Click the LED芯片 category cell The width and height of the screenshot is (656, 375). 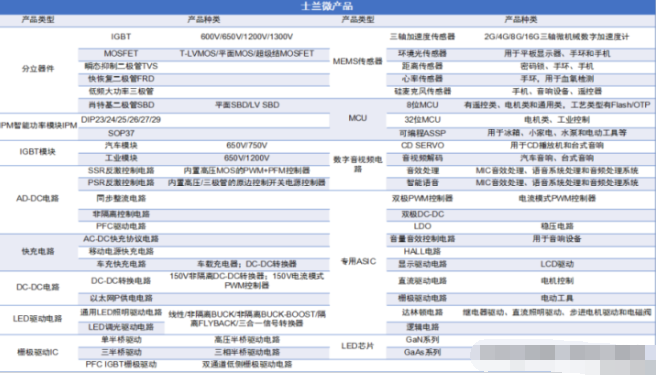[357, 346]
